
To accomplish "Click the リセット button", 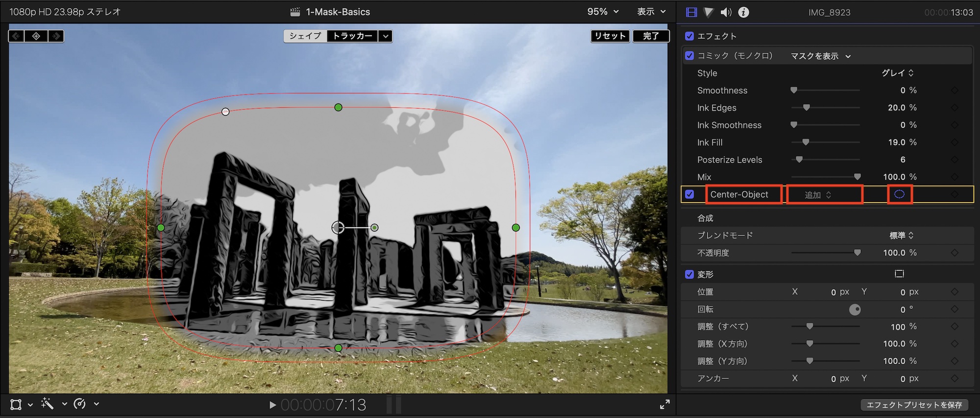I will click(x=610, y=36).
